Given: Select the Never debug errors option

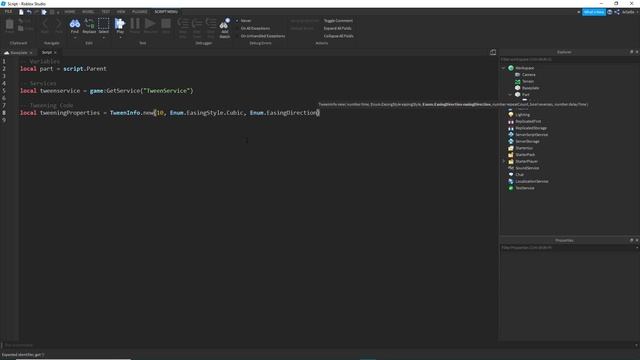Looking at the screenshot, I should [x=246, y=20].
